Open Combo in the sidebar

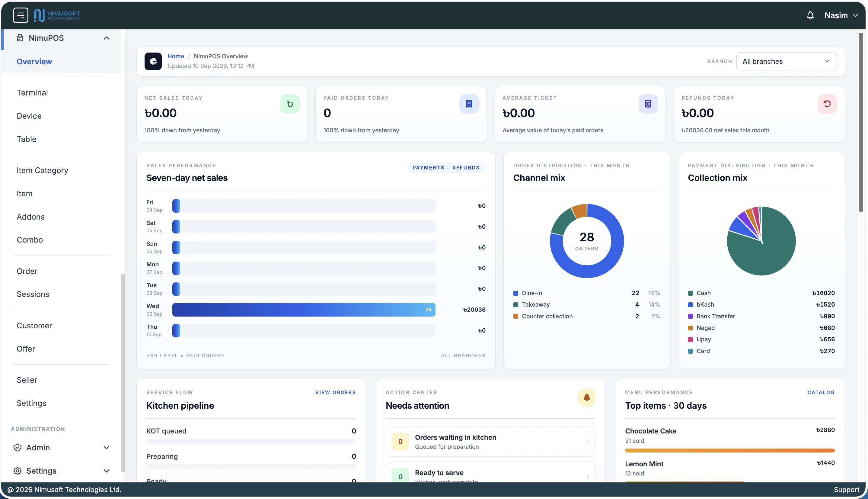click(30, 240)
